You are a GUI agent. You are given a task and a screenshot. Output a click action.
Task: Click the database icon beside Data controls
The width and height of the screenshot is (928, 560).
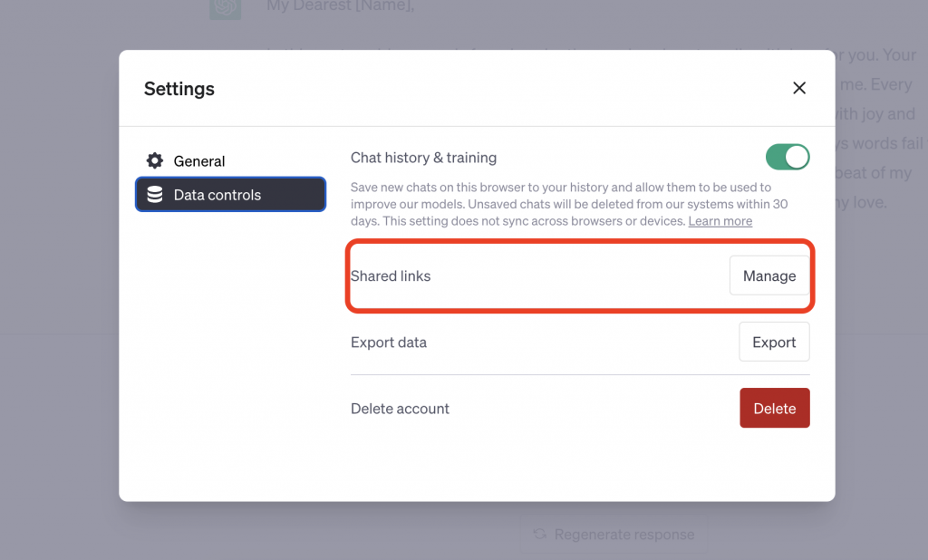(156, 194)
